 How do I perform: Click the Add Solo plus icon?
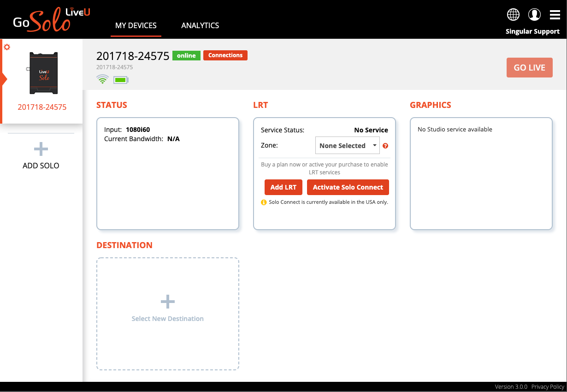[x=41, y=149]
